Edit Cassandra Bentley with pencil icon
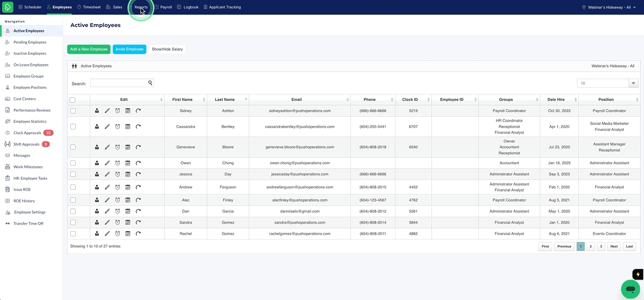This screenshot has height=300, width=644. [x=107, y=127]
